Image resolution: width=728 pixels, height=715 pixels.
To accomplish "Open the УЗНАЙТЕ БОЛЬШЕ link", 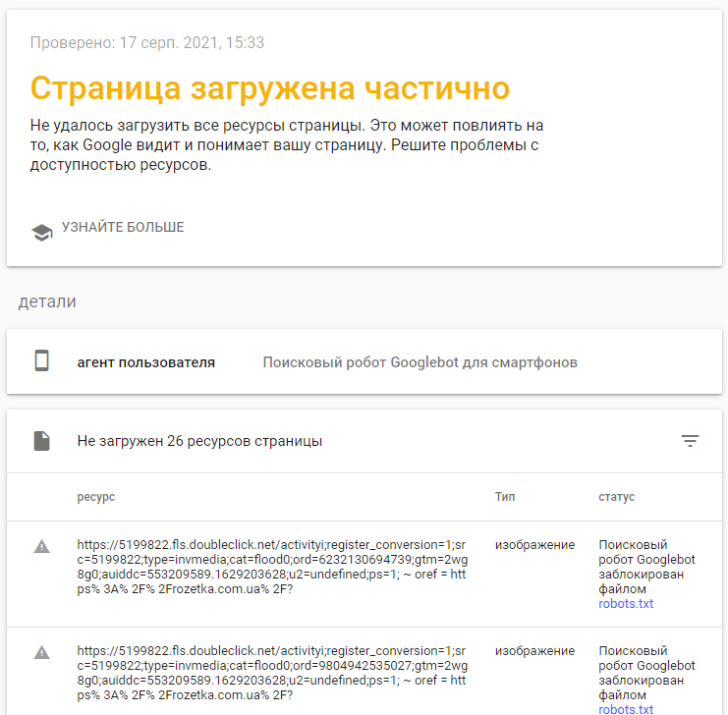I will click(123, 228).
